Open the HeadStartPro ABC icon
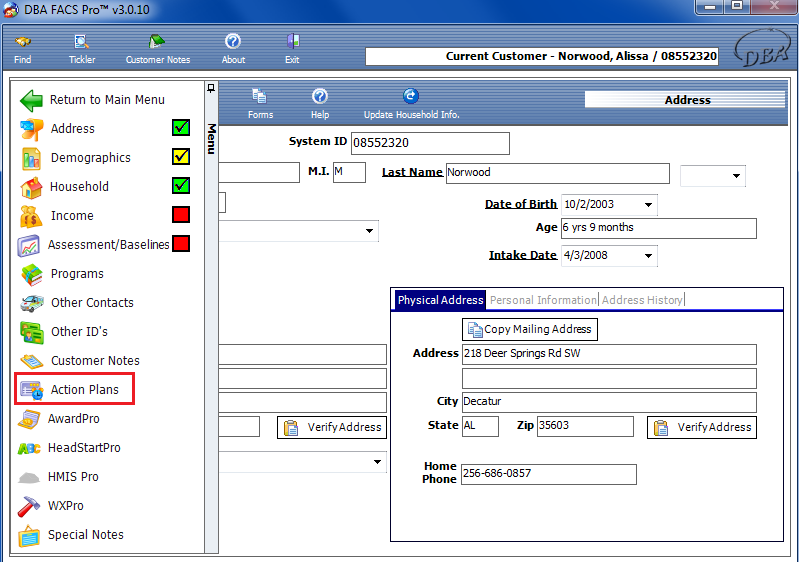 coord(29,448)
